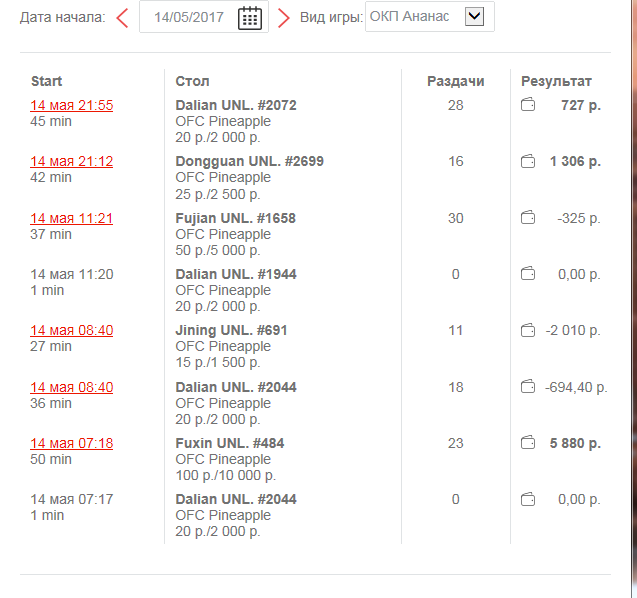637x598 pixels.
Task: Open session link 14 мая 21:55
Action: coord(72,105)
